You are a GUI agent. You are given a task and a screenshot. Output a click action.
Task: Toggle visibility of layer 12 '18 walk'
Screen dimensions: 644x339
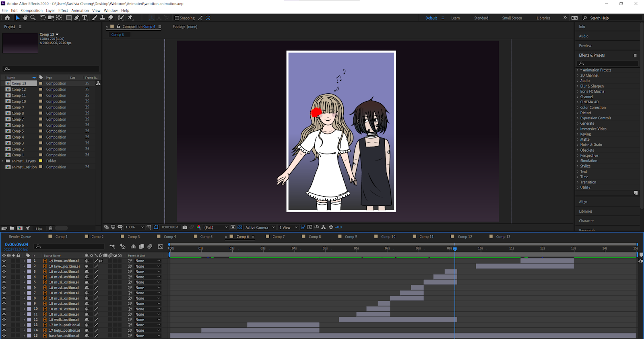pos(4,320)
